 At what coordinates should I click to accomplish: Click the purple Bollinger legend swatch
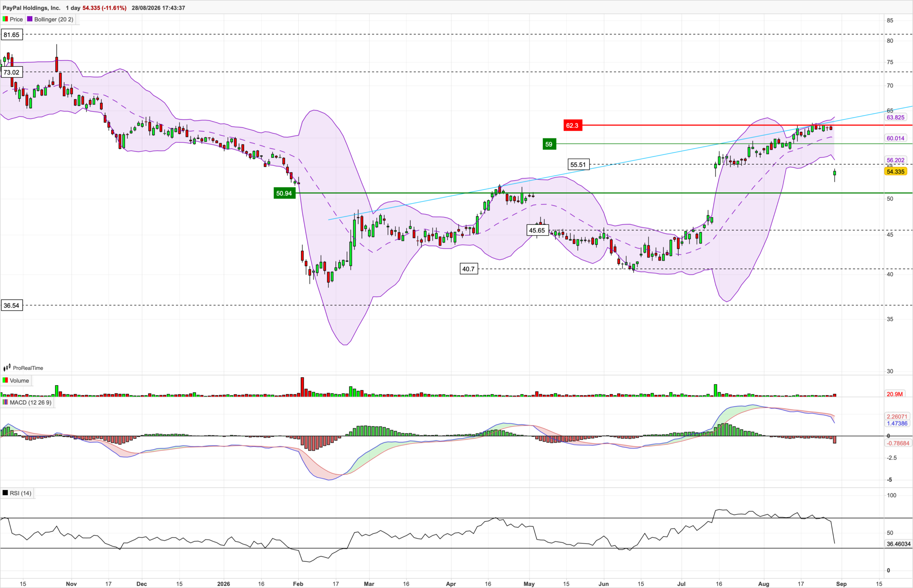pos(30,19)
